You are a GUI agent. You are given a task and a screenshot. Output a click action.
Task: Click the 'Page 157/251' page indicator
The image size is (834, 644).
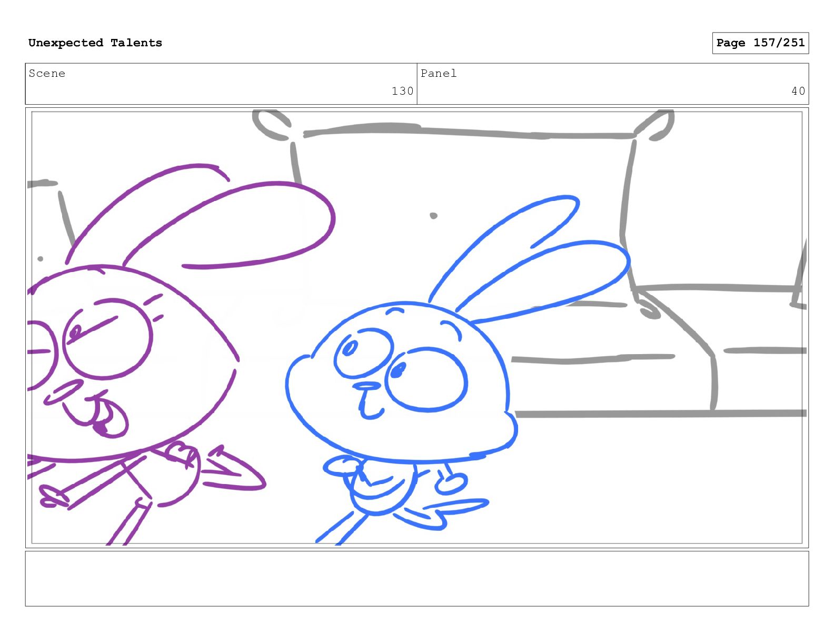(x=760, y=43)
